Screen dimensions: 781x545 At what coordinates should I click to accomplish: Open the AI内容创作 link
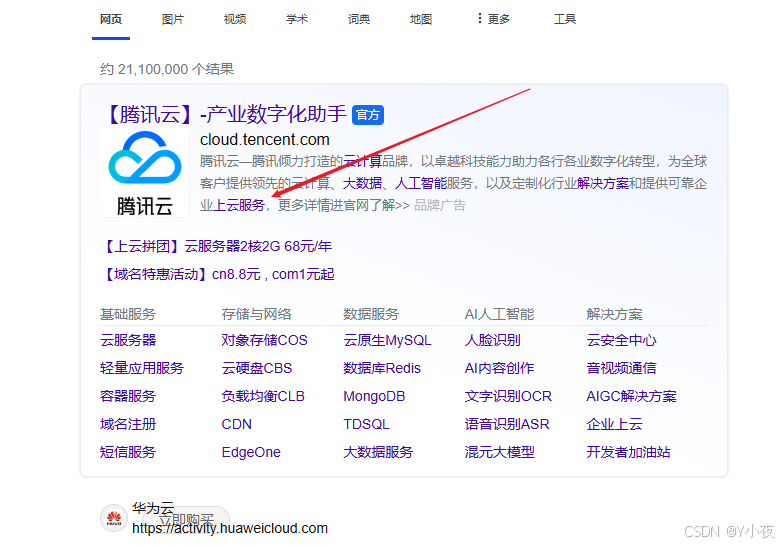point(499,368)
